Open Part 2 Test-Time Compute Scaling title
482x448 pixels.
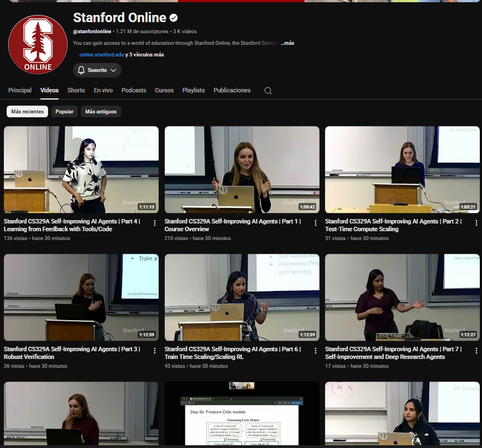tap(394, 225)
